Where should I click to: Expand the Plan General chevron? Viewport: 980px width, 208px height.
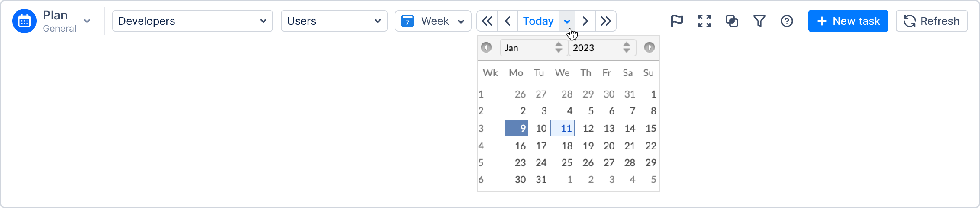click(87, 21)
